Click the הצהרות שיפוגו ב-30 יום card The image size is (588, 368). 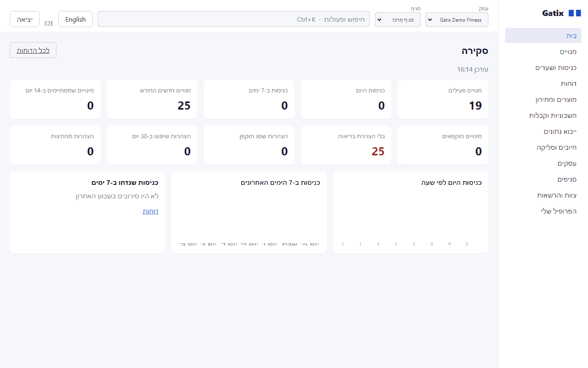point(152,145)
